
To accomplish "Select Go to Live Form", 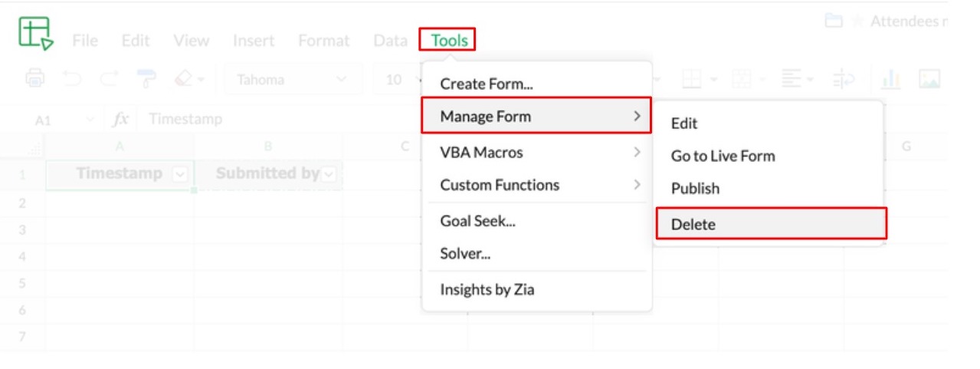I will pos(723,156).
